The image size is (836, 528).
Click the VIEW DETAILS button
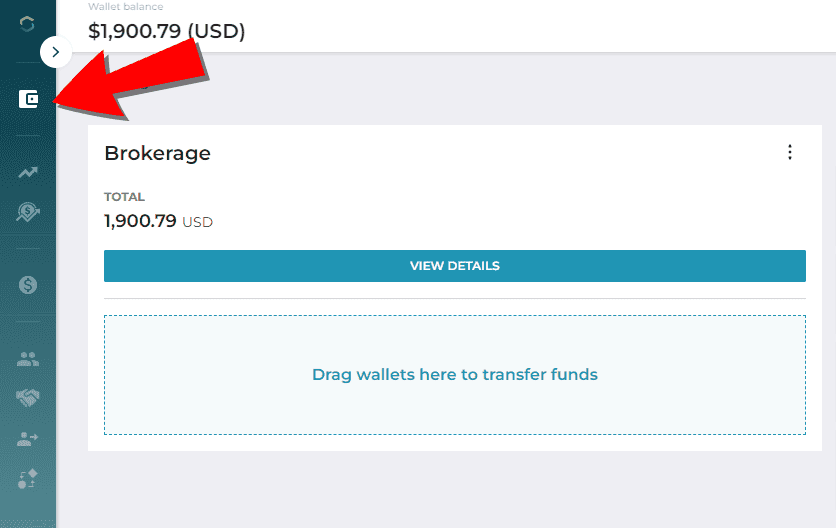(x=455, y=266)
